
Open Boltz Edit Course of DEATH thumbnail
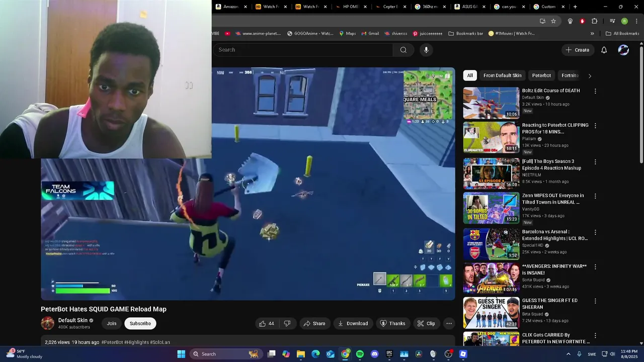pyautogui.click(x=491, y=103)
